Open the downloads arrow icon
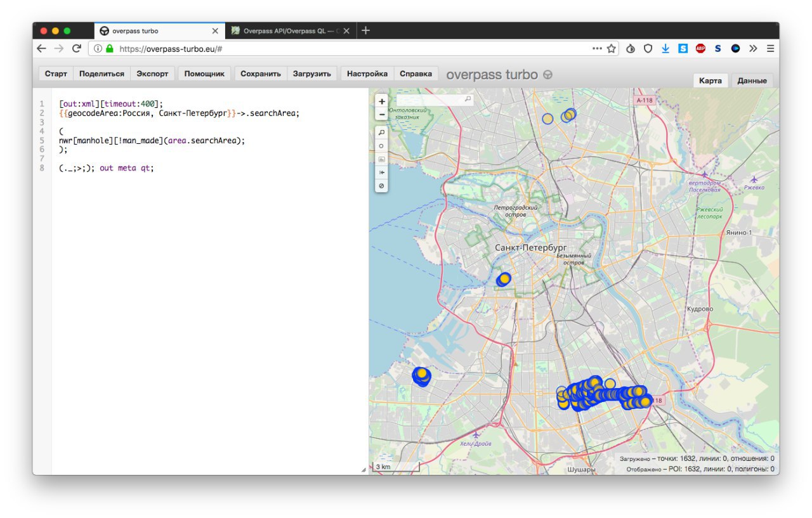 (x=665, y=48)
